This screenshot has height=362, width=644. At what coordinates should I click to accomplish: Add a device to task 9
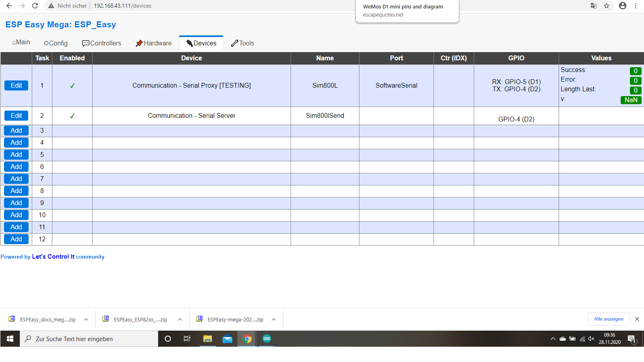tap(16, 203)
